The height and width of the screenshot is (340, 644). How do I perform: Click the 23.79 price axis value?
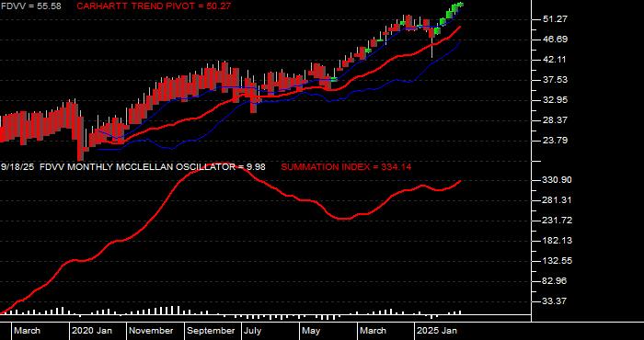click(x=556, y=141)
